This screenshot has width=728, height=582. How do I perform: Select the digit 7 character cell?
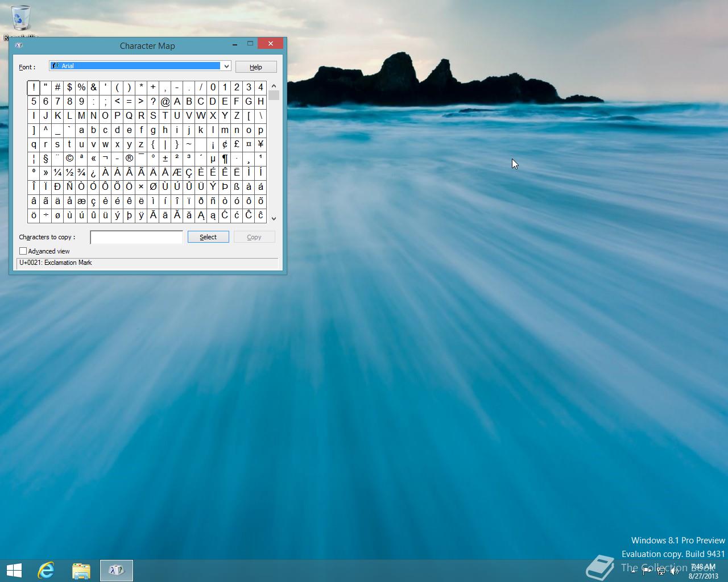coord(57,102)
